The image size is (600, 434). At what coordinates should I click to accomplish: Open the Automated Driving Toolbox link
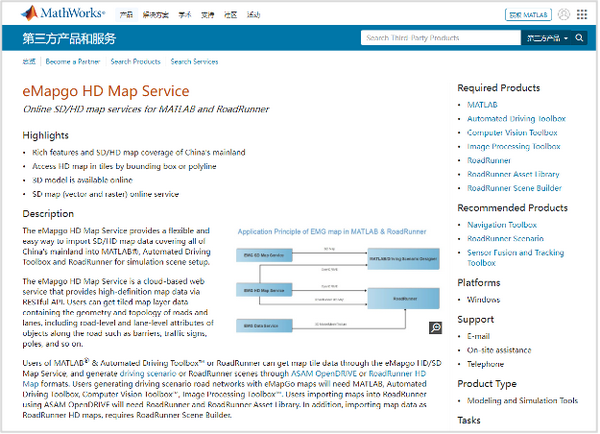517,119
